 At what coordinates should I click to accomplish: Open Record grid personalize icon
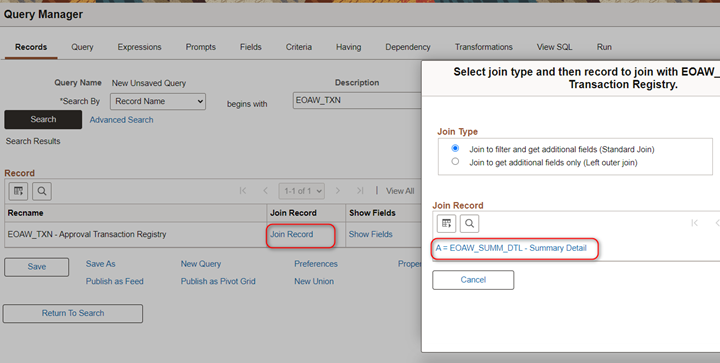coord(18,191)
